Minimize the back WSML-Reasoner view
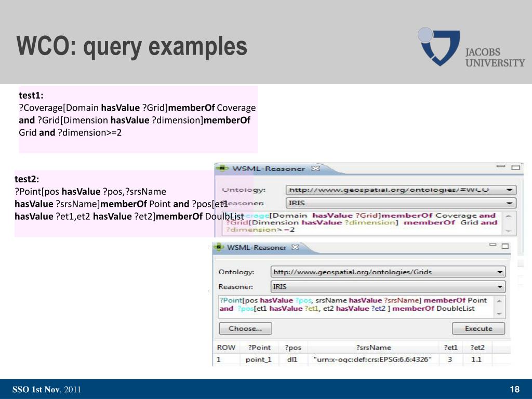This screenshot has width=532, height=399. pos(501,166)
